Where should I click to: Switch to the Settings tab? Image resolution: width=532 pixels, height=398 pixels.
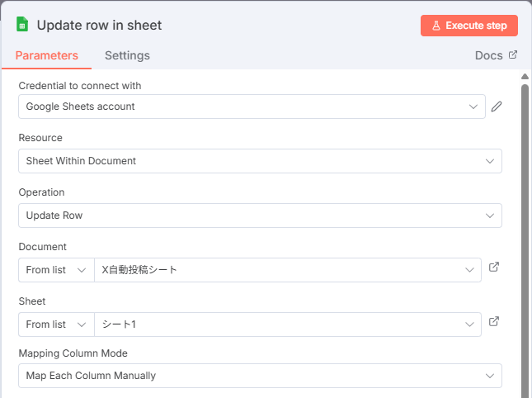click(127, 55)
